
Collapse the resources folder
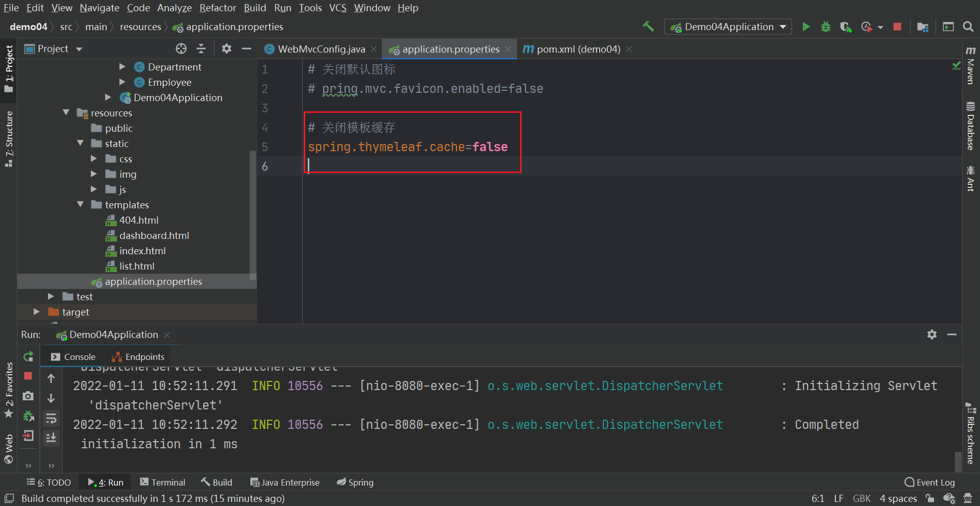coord(66,112)
